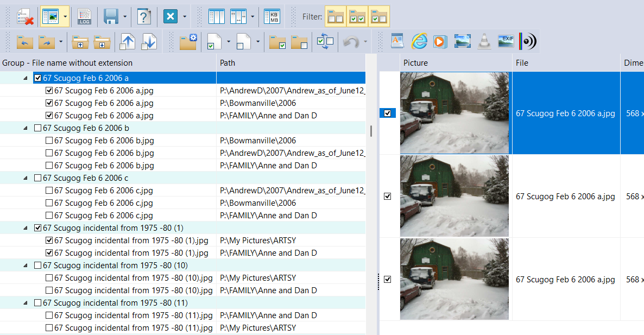This screenshot has height=335, width=644.
Task: Click the unchecked folders filter button
Action: pos(335,16)
